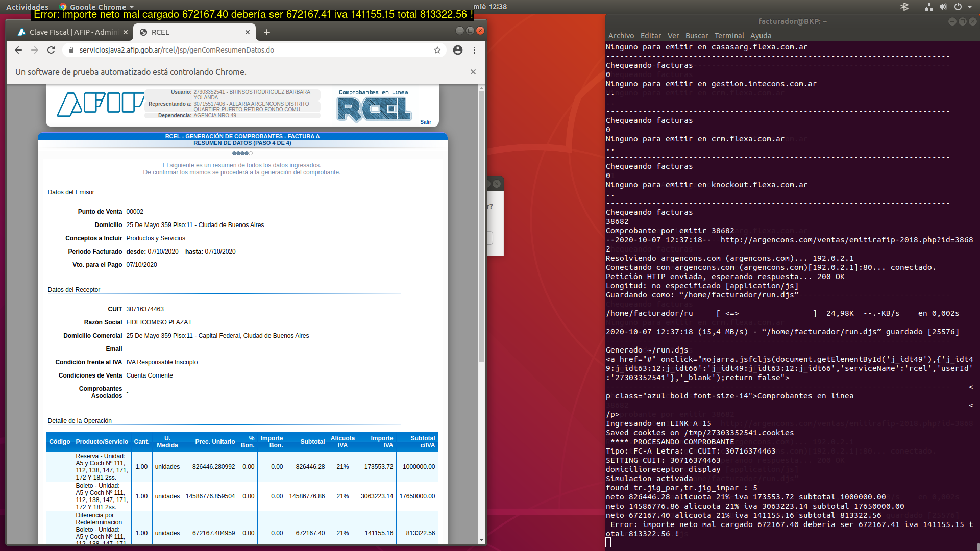Click Alicuota IVA column header
The image size is (980, 551).
(342, 442)
